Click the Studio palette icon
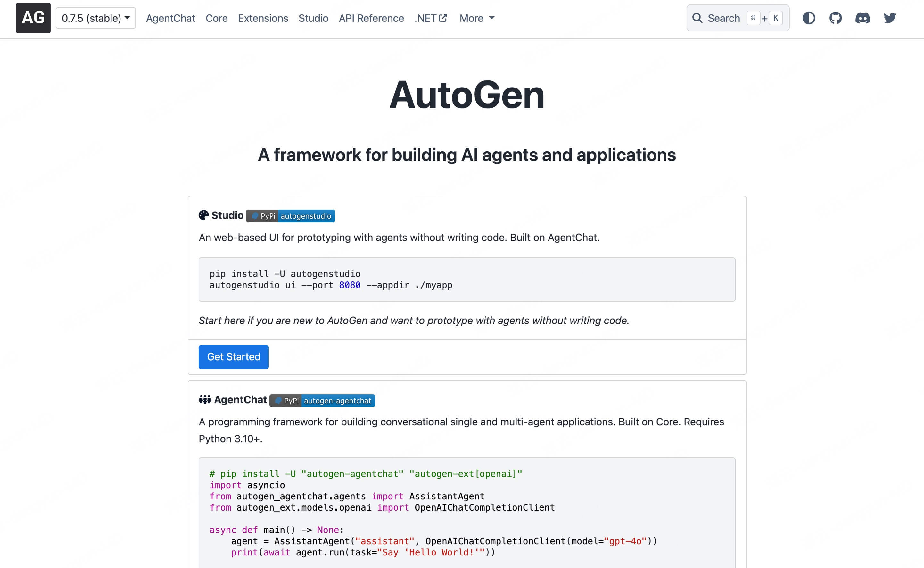The width and height of the screenshot is (924, 568). pos(203,215)
